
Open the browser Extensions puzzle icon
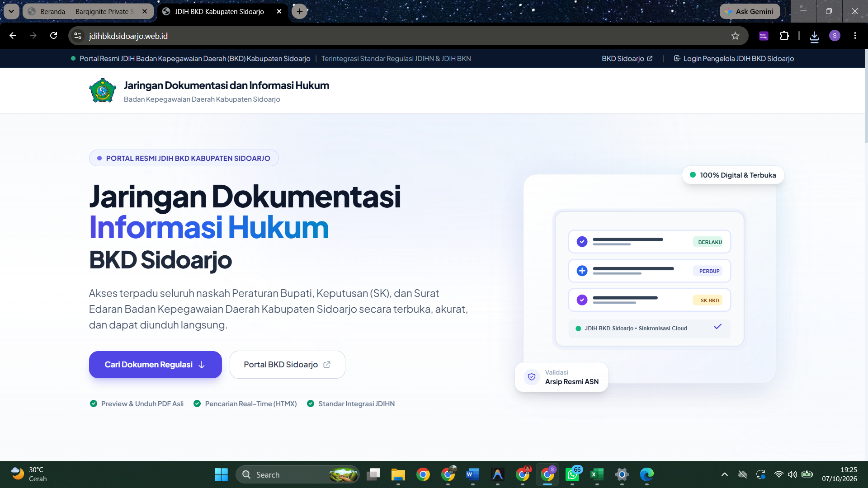[784, 36]
